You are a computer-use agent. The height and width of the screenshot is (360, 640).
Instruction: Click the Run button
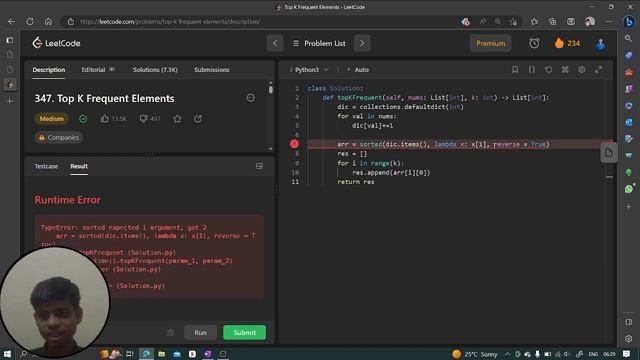(x=200, y=333)
